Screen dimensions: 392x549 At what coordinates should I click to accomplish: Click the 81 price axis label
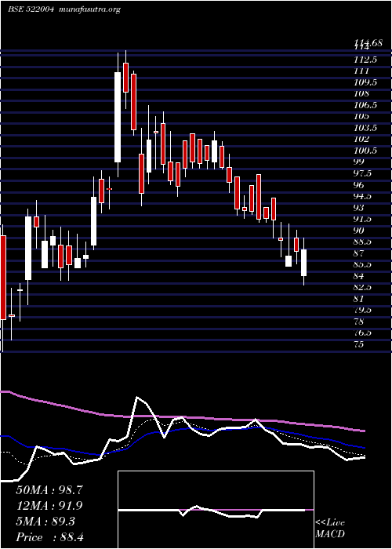[x=359, y=299]
